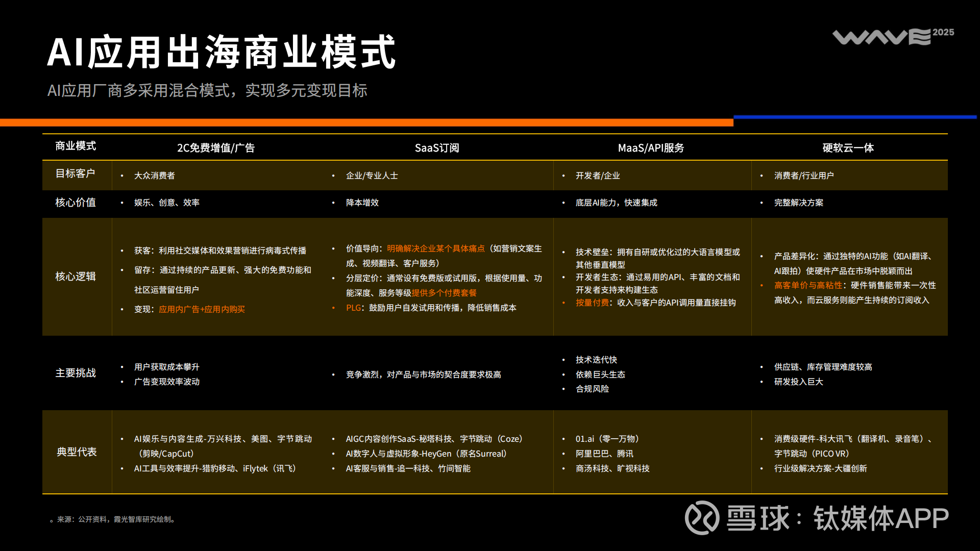The image size is (980, 551).
Task: Select the MaaS/API服务 column header
Action: [651, 148]
